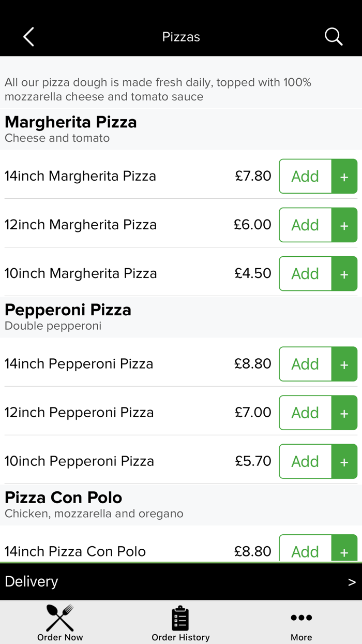Screen dimensions: 362x644
Task: Add 10inch Margherita Pizza to order
Action: point(305,274)
